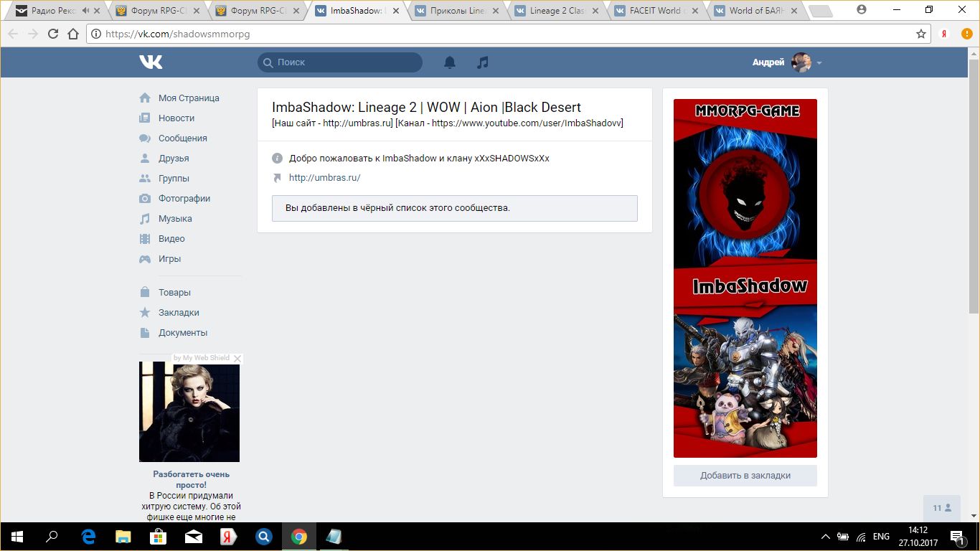The image size is (980, 551).
Task: Show hidden system tray icons chevron
Action: tap(826, 537)
